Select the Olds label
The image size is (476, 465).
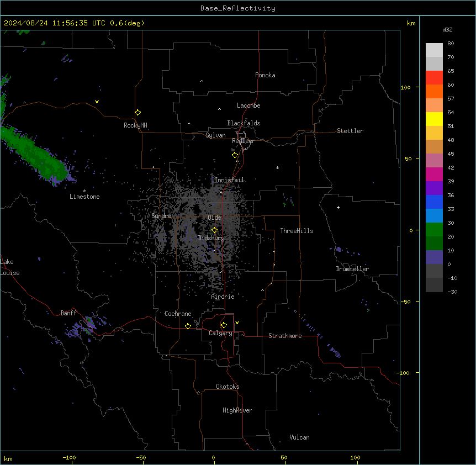coord(214,218)
